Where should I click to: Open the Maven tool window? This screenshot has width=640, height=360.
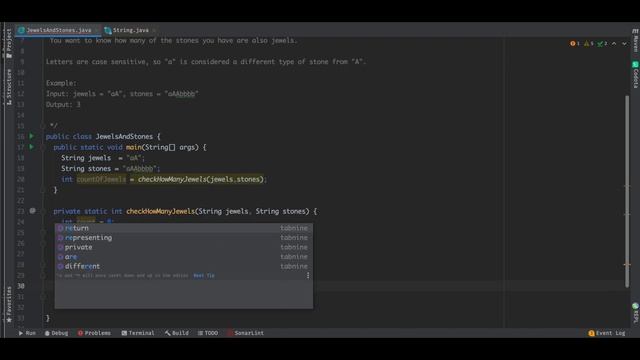[x=635, y=41]
